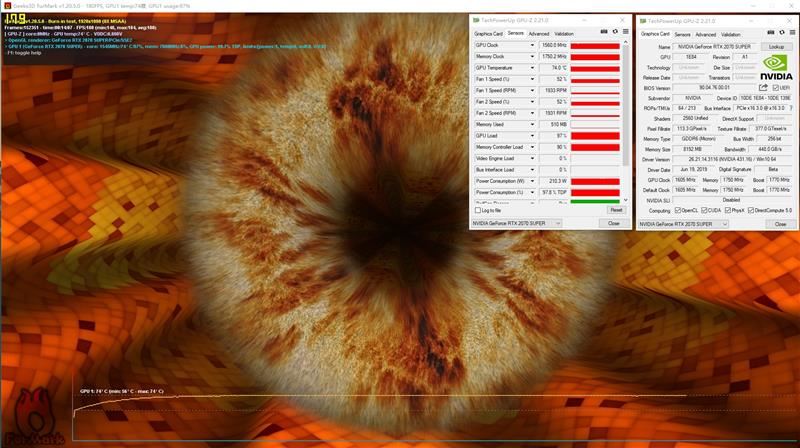Click the refresh icon in Graphics Card window

[x=782, y=33]
